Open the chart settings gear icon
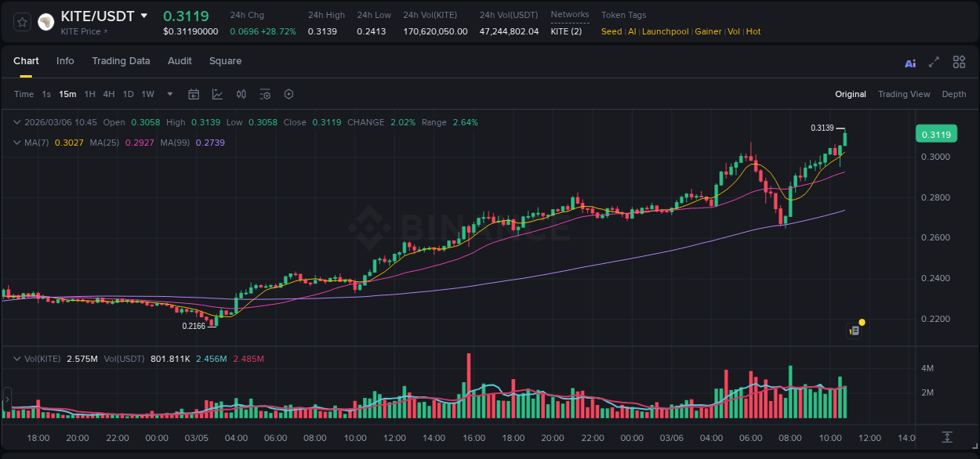This screenshot has height=459, width=980. point(289,94)
